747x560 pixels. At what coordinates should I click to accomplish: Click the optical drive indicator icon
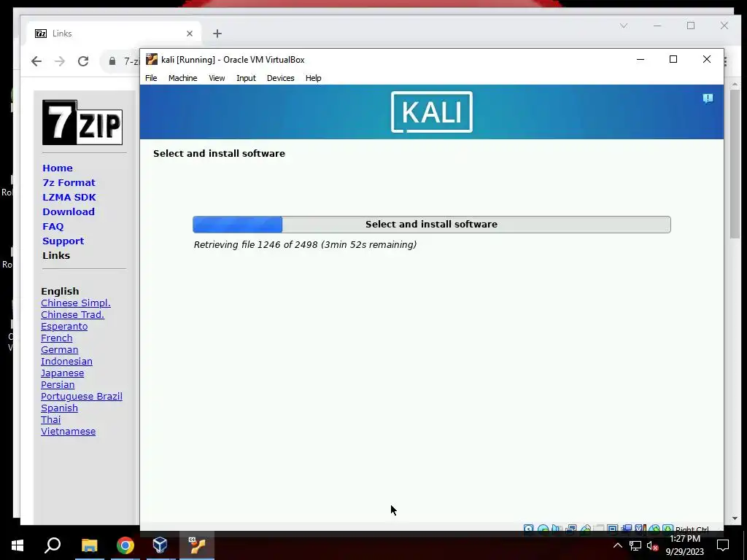tap(543, 528)
